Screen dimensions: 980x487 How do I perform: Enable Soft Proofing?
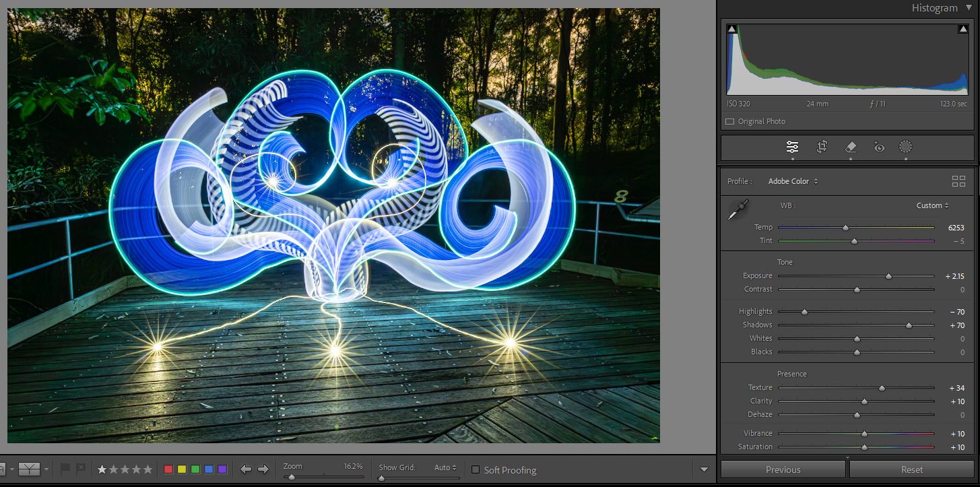(477, 470)
